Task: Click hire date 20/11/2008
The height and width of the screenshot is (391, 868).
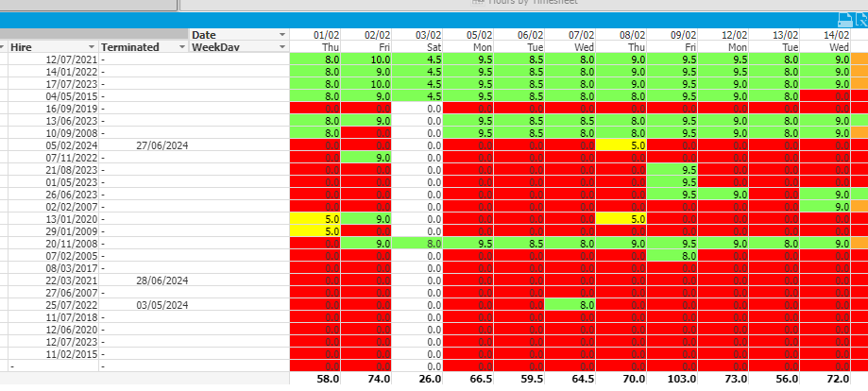Action: tap(72, 244)
